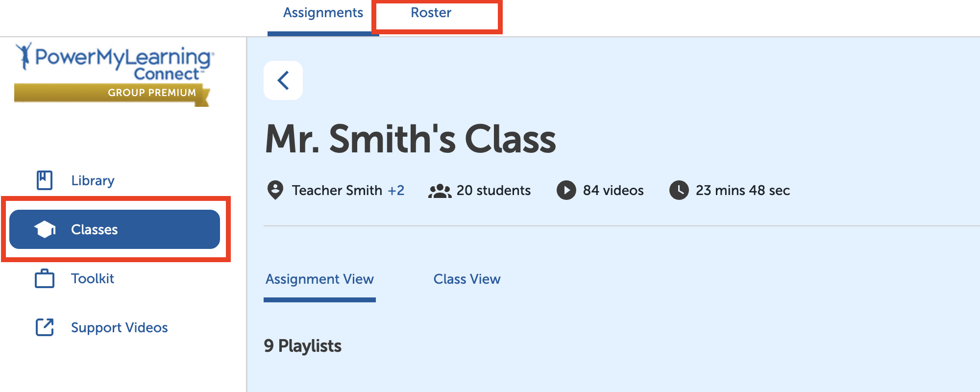Click the teacher location pin icon
This screenshot has width=980, height=392.
(275, 190)
